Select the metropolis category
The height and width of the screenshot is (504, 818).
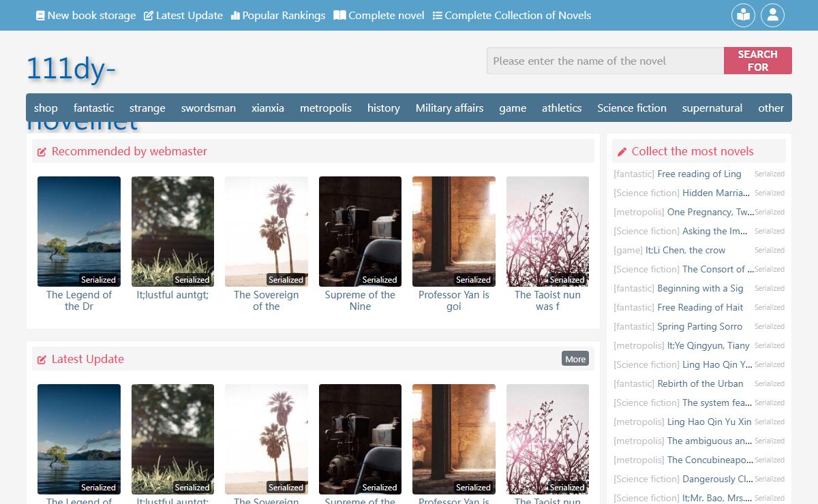click(326, 108)
